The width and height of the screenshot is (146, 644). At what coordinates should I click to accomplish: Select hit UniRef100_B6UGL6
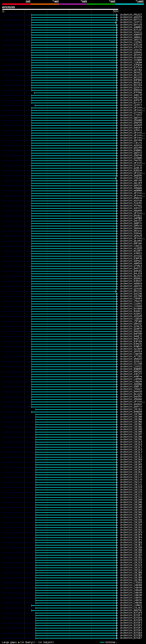pyautogui.click(x=131, y=82)
